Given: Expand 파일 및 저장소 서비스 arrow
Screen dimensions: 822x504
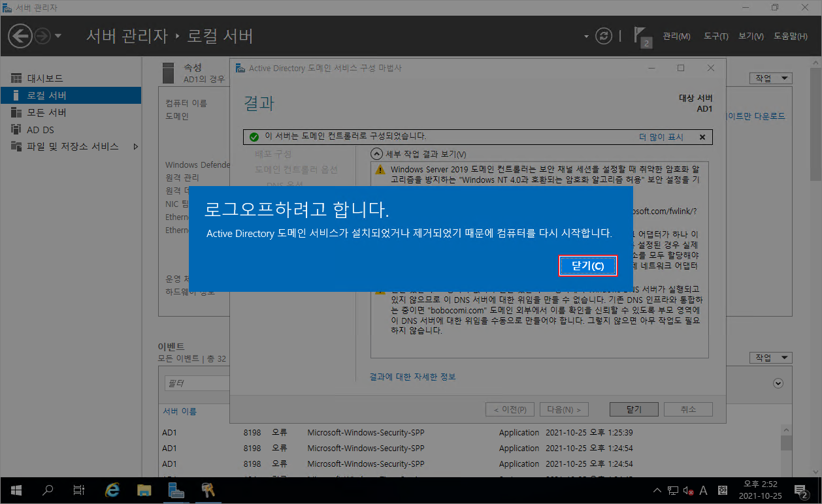Looking at the screenshot, I should (x=135, y=146).
